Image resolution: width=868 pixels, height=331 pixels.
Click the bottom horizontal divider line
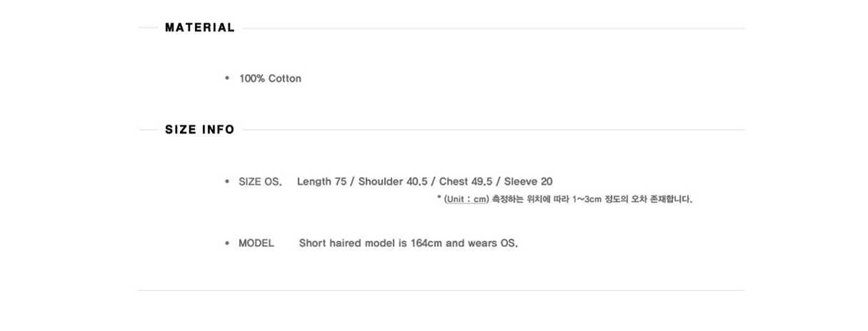click(x=441, y=290)
